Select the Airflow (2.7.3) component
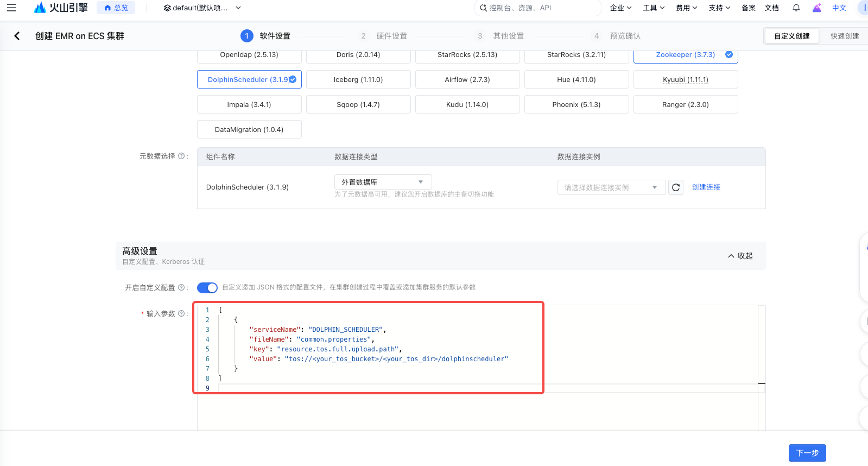 467,79
